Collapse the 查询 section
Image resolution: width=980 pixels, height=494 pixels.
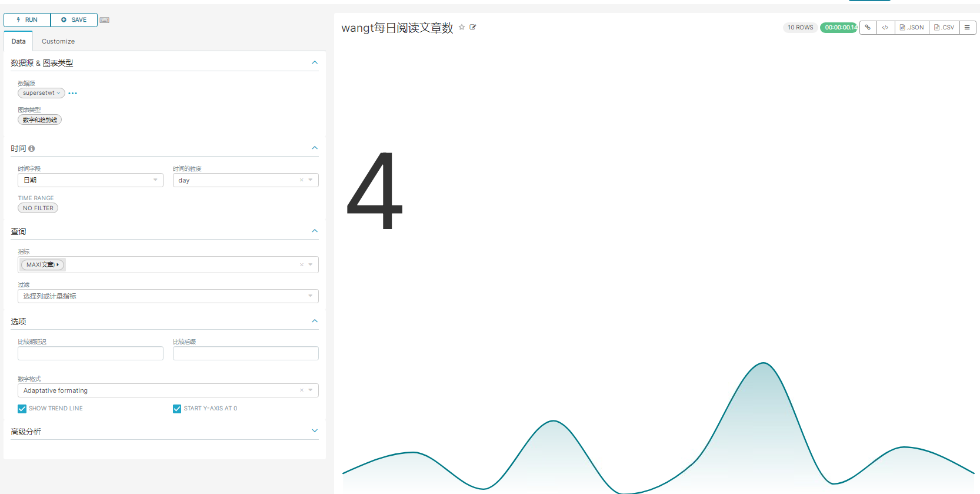(315, 231)
